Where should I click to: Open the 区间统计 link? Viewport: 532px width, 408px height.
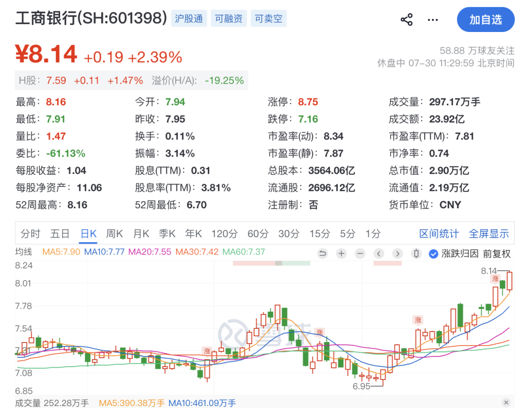439,233
